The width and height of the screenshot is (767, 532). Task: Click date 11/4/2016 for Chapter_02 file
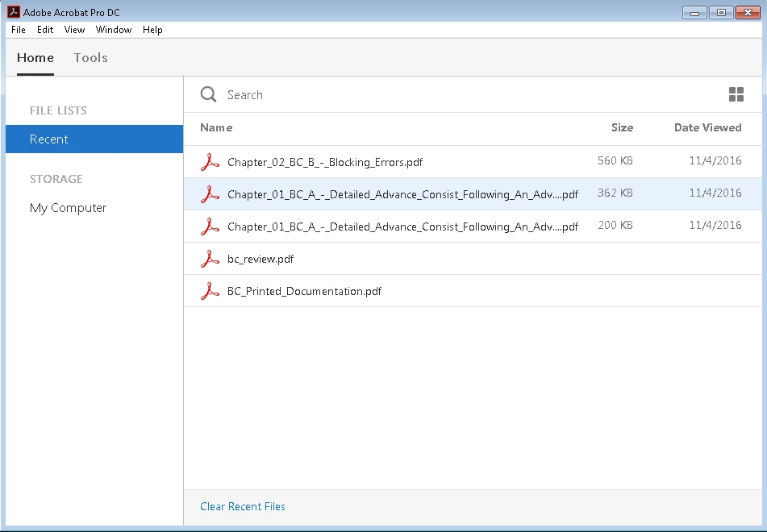[715, 160]
